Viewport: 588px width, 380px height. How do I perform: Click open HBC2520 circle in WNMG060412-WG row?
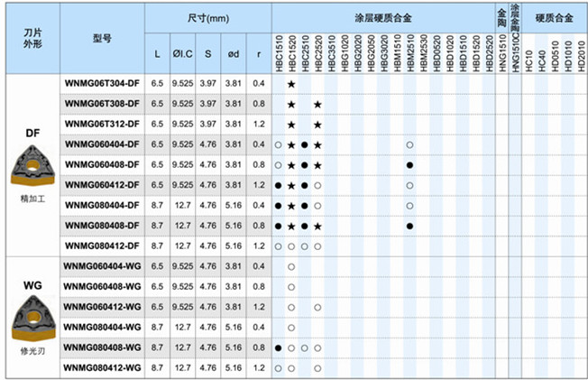coord(317,307)
